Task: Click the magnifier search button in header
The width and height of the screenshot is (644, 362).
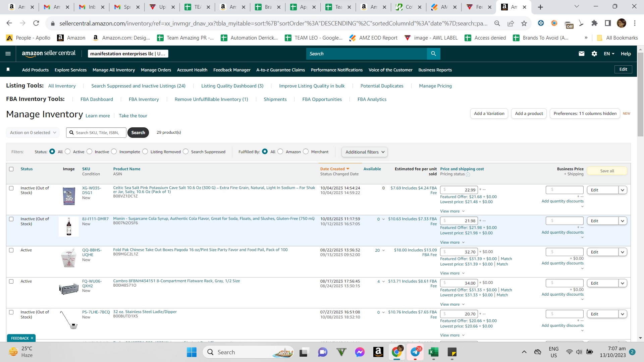Action: coord(433,54)
